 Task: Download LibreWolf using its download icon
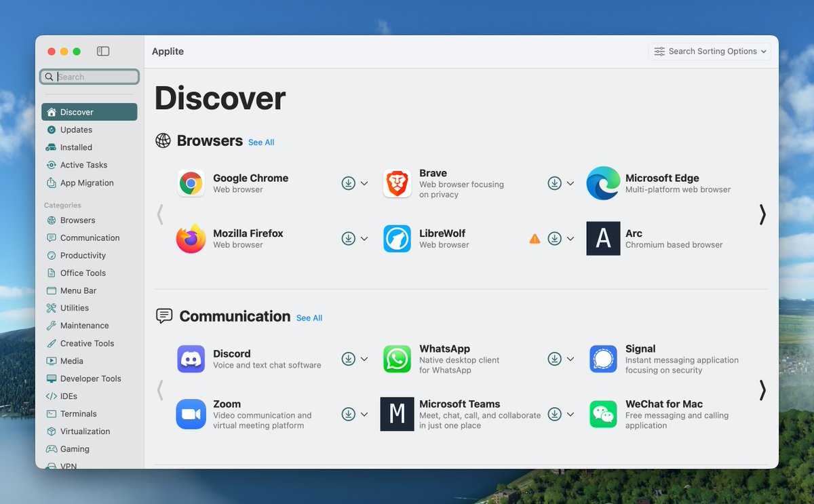[x=555, y=239]
